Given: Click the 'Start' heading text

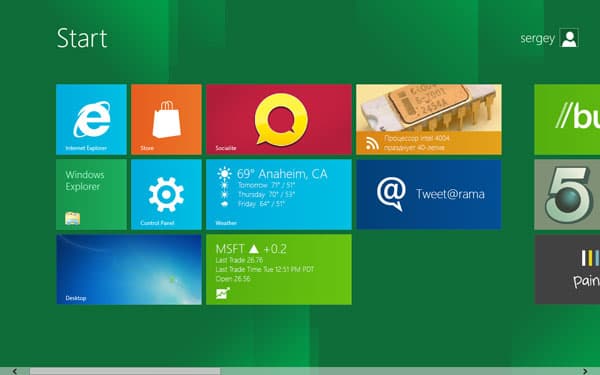Looking at the screenshot, I should click(x=82, y=38).
